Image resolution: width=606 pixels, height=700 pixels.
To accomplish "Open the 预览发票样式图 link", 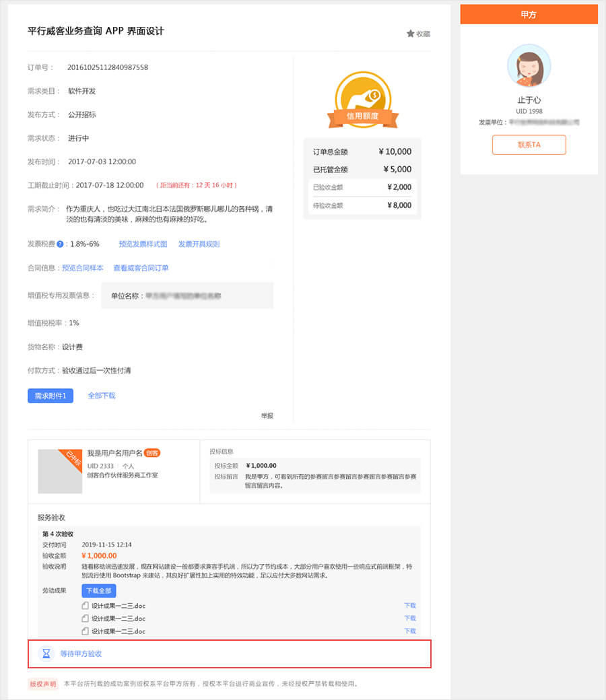I will coord(143,244).
